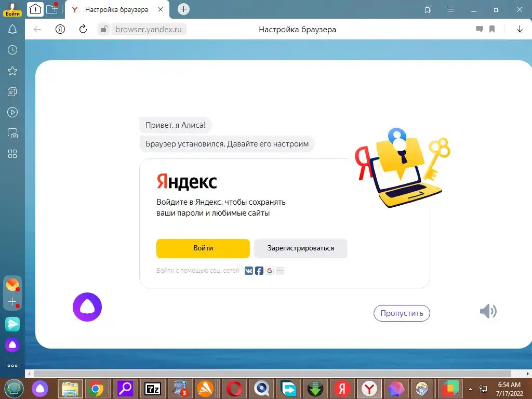Bookmark this page
Viewport: 532px width, 399px height.
pyautogui.click(x=492, y=29)
